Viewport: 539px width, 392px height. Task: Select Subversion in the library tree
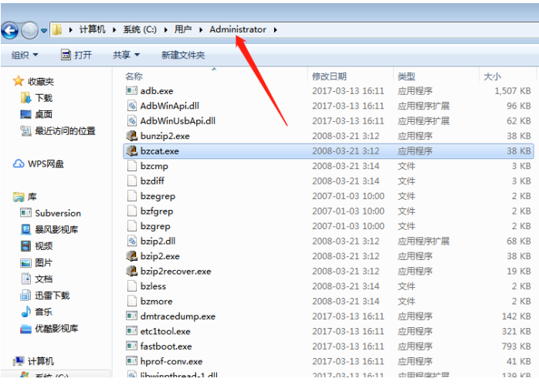[57, 213]
